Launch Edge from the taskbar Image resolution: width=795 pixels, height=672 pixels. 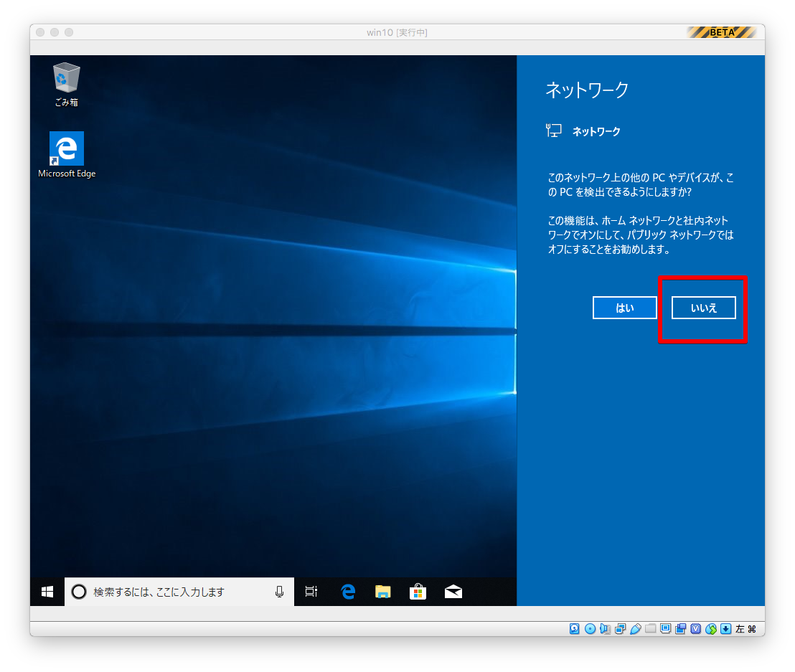coord(348,592)
